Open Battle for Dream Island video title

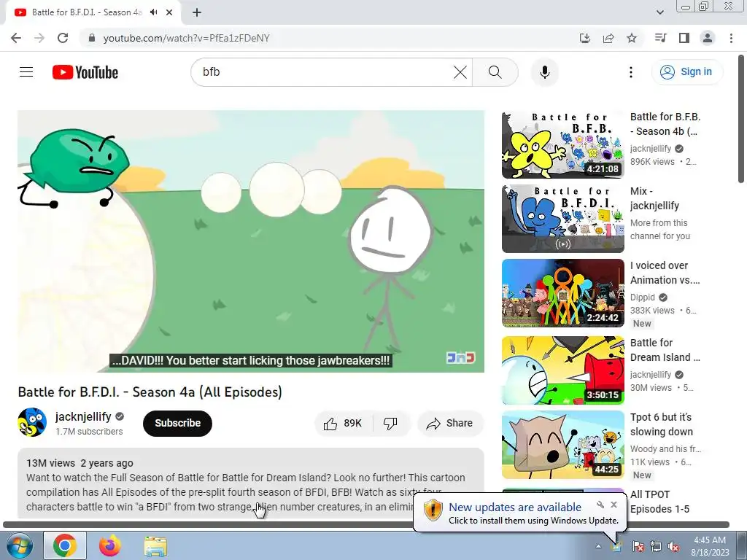point(665,350)
